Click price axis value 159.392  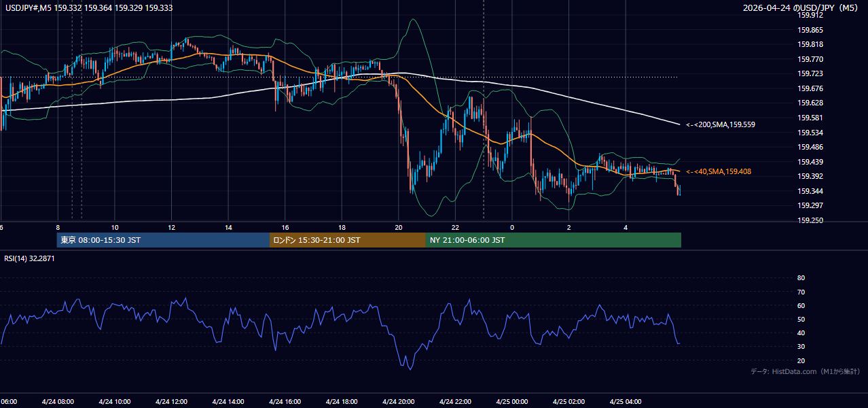tap(810, 177)
